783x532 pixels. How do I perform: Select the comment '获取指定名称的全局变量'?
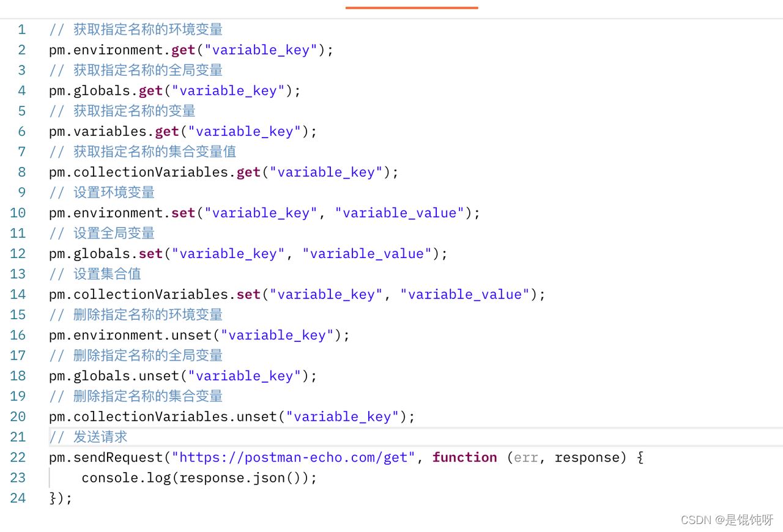(x=148, y=70)
